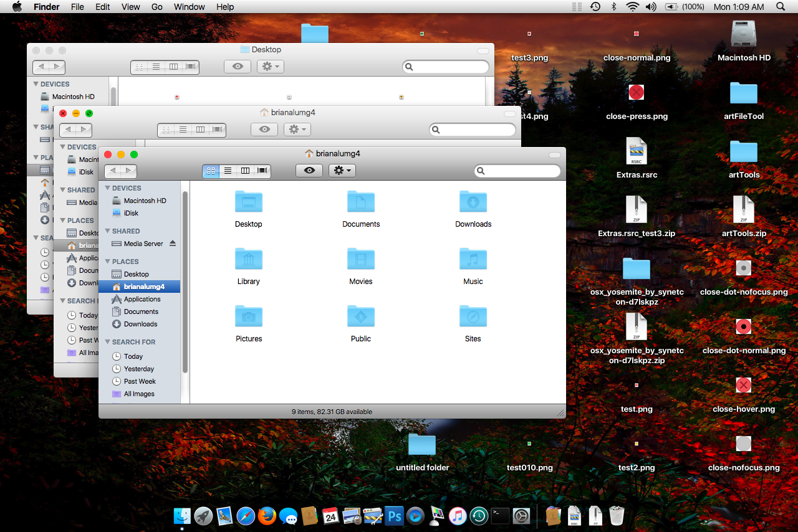Open gear menu in middle brianalumg4 window
This screenshot has width=798, height=532.
point(297,130)
